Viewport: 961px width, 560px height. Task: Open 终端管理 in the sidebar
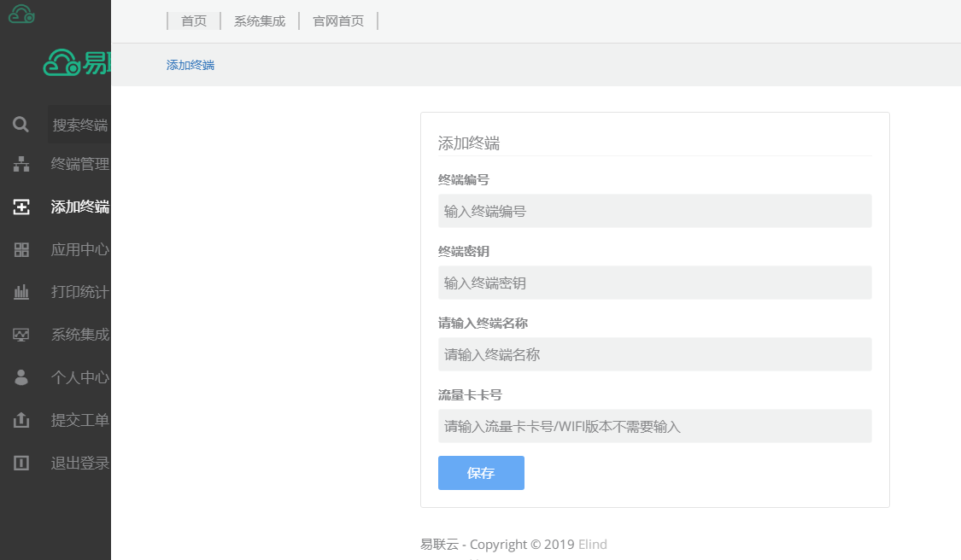coord(80,164)
